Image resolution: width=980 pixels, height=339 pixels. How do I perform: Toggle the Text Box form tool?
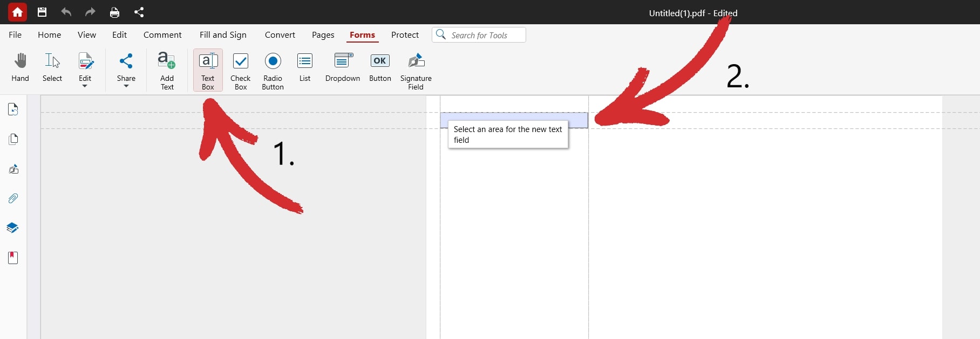coord(208,70)
